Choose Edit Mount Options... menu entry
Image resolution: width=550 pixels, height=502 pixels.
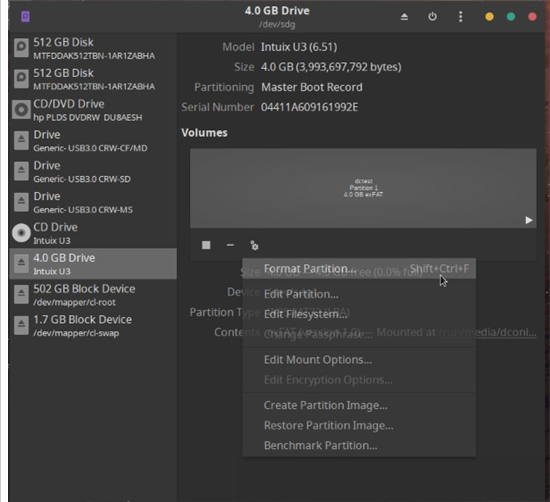click(x=359, y=360)
